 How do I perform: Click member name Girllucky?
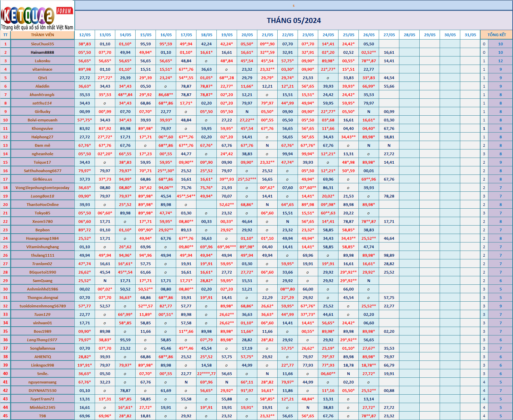(43, 112)
